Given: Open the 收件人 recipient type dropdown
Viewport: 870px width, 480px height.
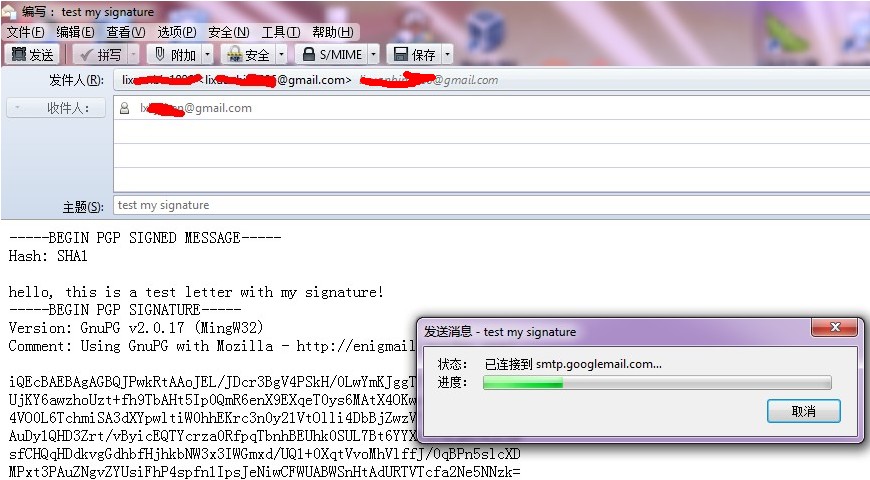Looking at the screenshot, I should (x=55, y=108).
